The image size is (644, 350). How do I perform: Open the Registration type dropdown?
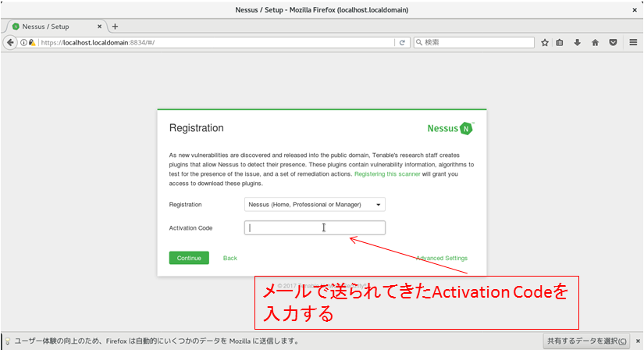click(315, 205)
